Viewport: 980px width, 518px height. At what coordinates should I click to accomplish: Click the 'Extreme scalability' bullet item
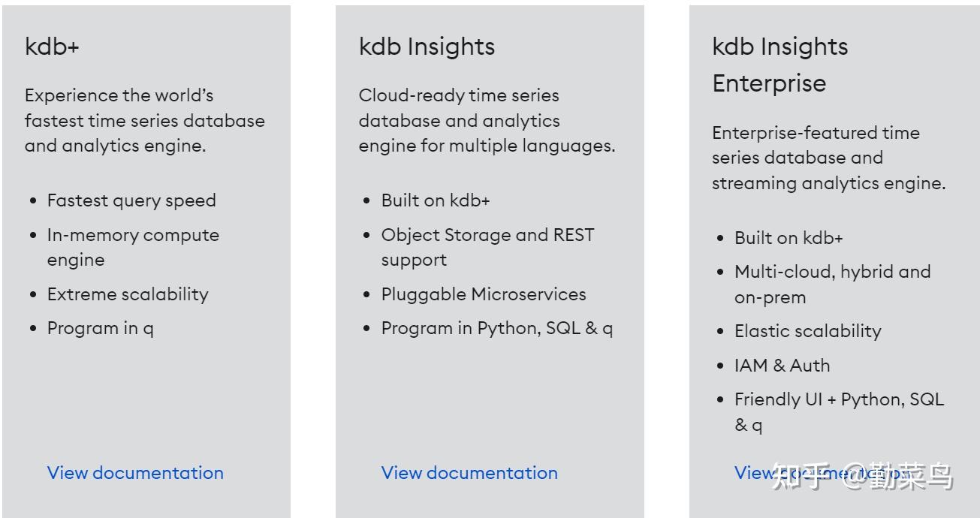[128, 294]
